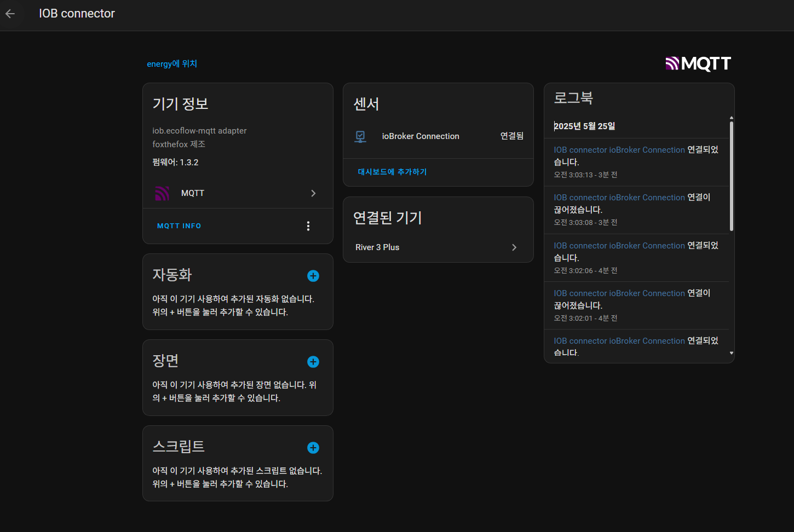The width and height of the screenshot is (794, 532).
Task: Add a new script with plus icon
Action: click(313, 448)
